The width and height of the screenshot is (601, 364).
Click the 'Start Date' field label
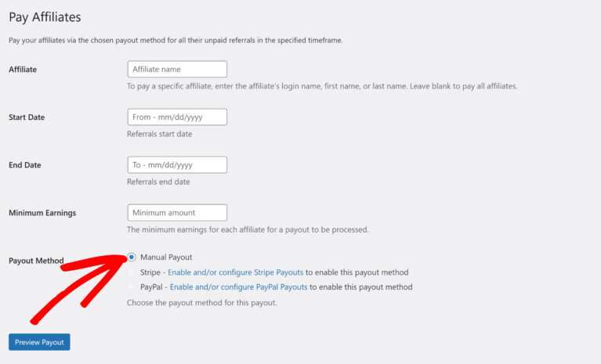(27, 117)
